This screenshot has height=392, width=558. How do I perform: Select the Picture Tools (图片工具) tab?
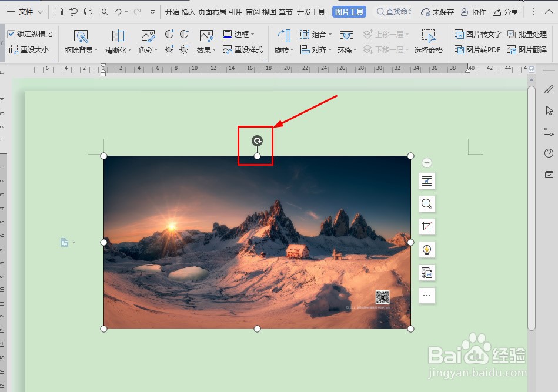(349, 12)
